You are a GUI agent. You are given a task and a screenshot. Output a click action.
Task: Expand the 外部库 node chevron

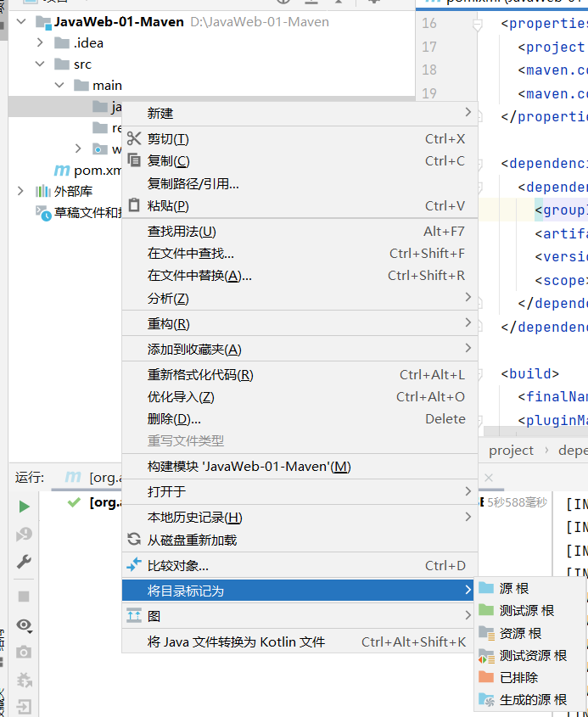click(20, 191)
